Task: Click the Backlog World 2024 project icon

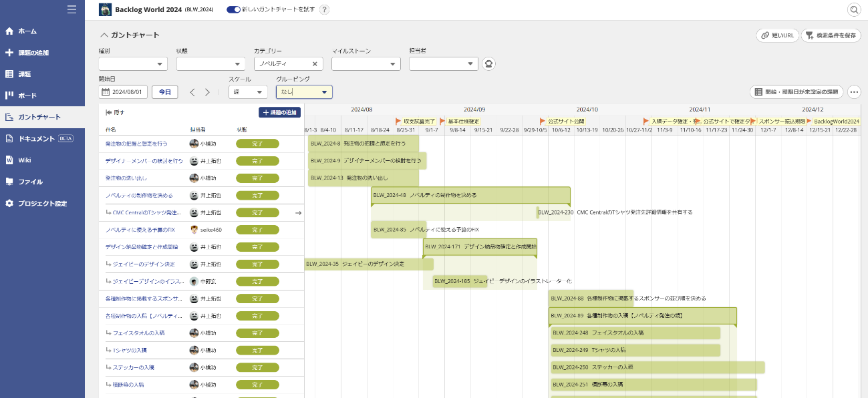Action: coord(105,9)
